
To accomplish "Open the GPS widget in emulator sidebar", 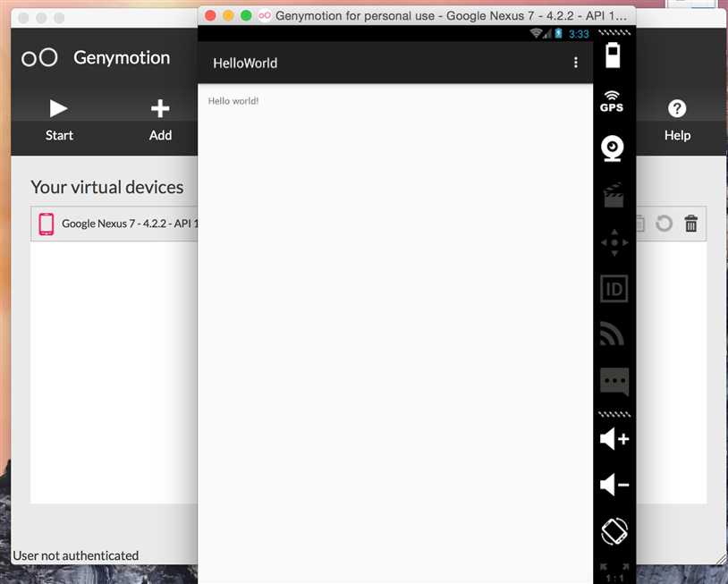I will click(x=612, y=102).
